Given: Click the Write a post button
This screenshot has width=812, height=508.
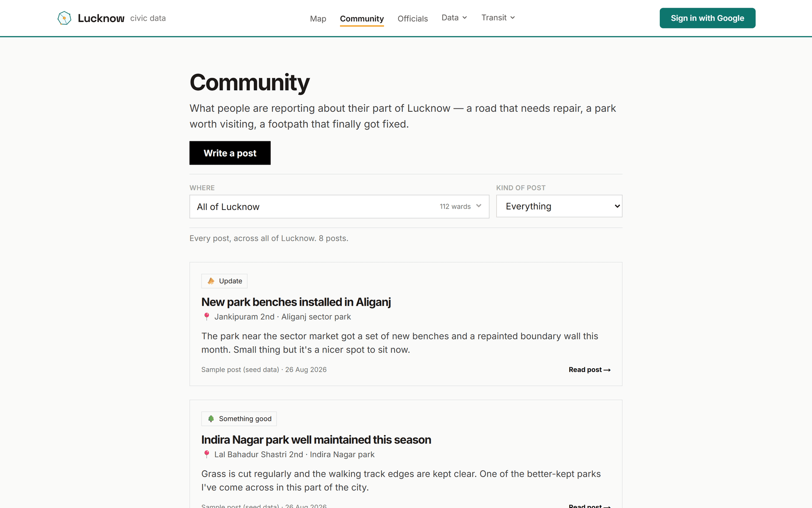Looking at the screenshot, I should click(x=230, y=153).
